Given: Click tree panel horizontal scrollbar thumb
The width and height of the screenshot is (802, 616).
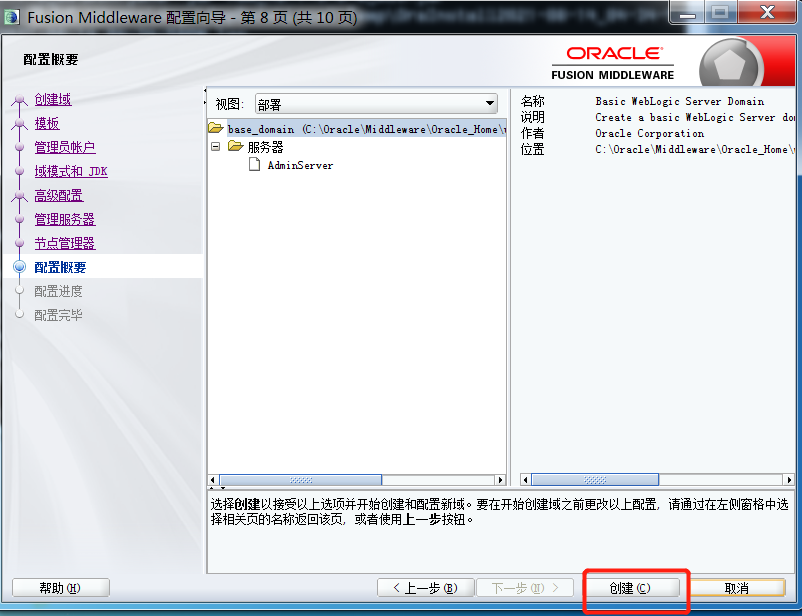Looking at the screenshot, I should (x=301, y=480).
